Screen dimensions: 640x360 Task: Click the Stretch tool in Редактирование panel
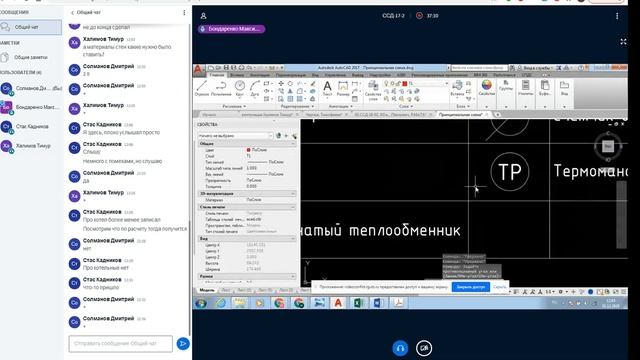(281, 99)
